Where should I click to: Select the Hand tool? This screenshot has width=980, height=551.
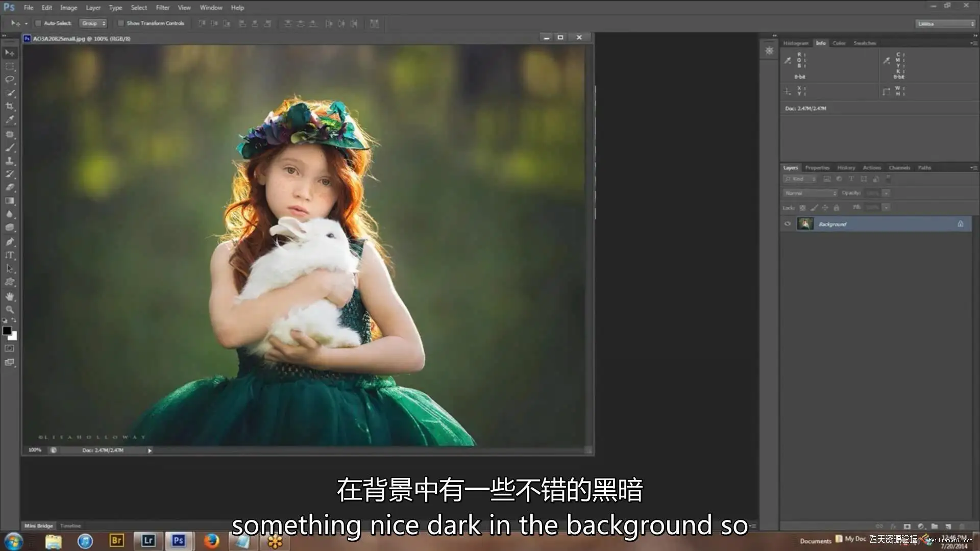[10, 296]
